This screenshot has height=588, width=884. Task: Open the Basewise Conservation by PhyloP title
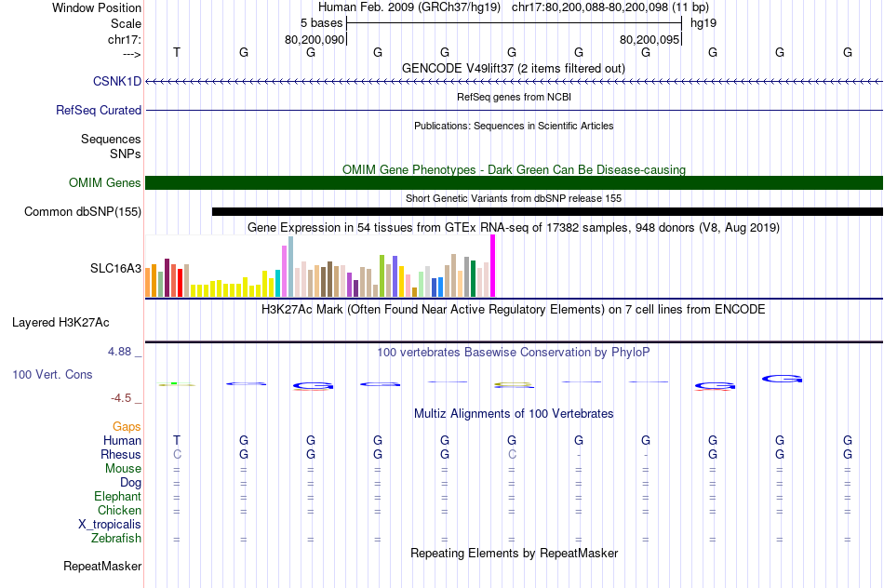514,353
